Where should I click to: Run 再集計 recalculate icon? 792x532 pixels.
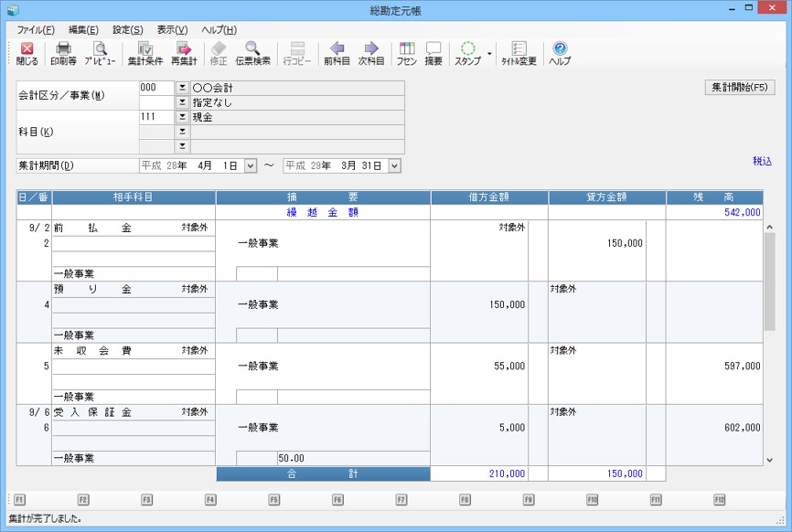coord(184,53)
